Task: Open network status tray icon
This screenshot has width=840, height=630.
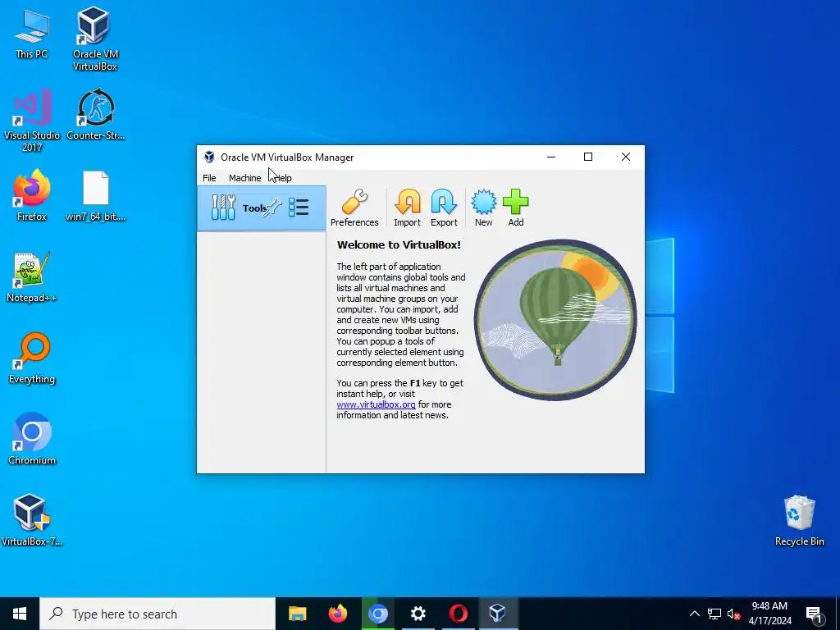Action: tap(714, 614)
